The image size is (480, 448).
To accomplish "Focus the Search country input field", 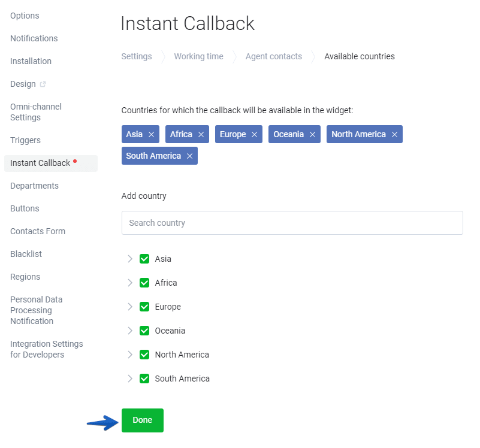I will click(292, 223).
